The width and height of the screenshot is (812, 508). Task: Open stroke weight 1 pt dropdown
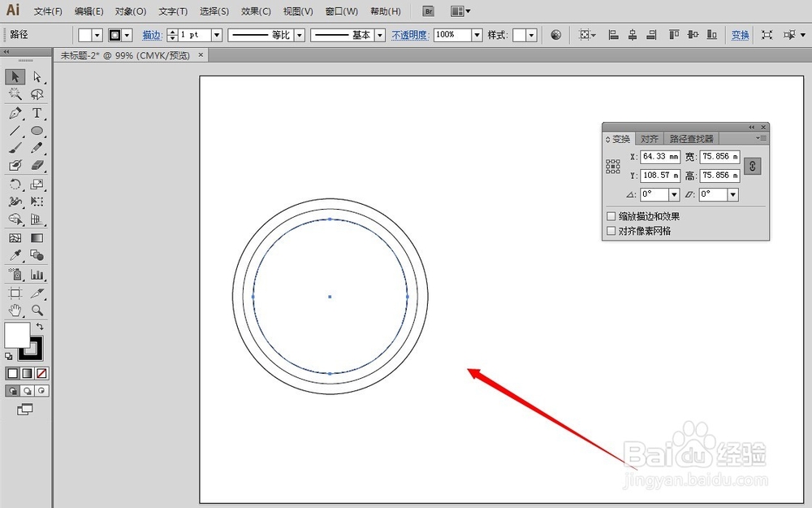[217, 35]
